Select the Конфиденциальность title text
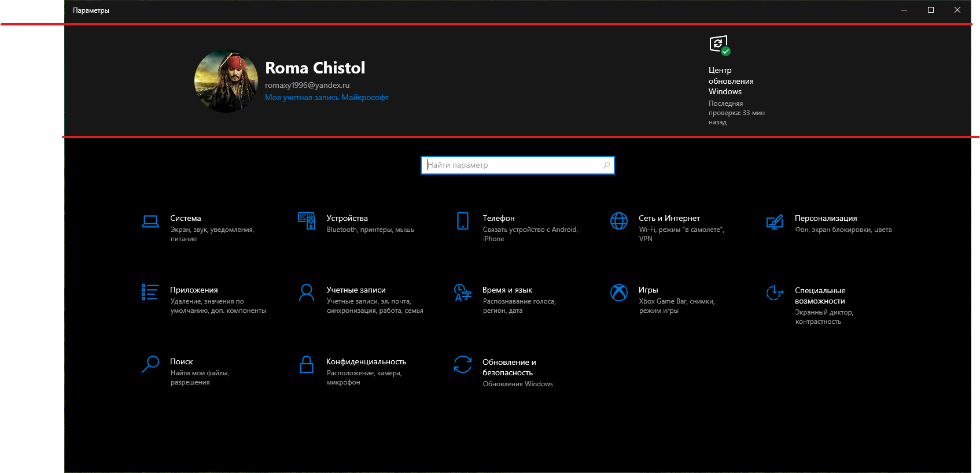This screenshot has height=473, width=980. 366,361
